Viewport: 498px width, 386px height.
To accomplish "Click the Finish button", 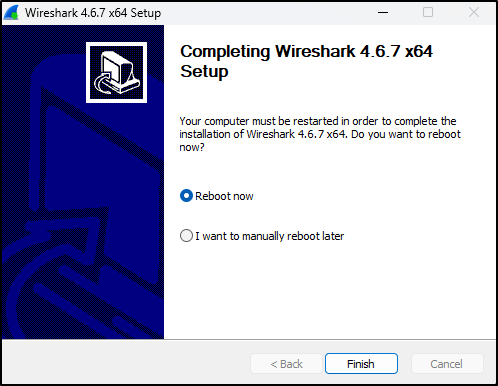I will [x=361, y=364].
